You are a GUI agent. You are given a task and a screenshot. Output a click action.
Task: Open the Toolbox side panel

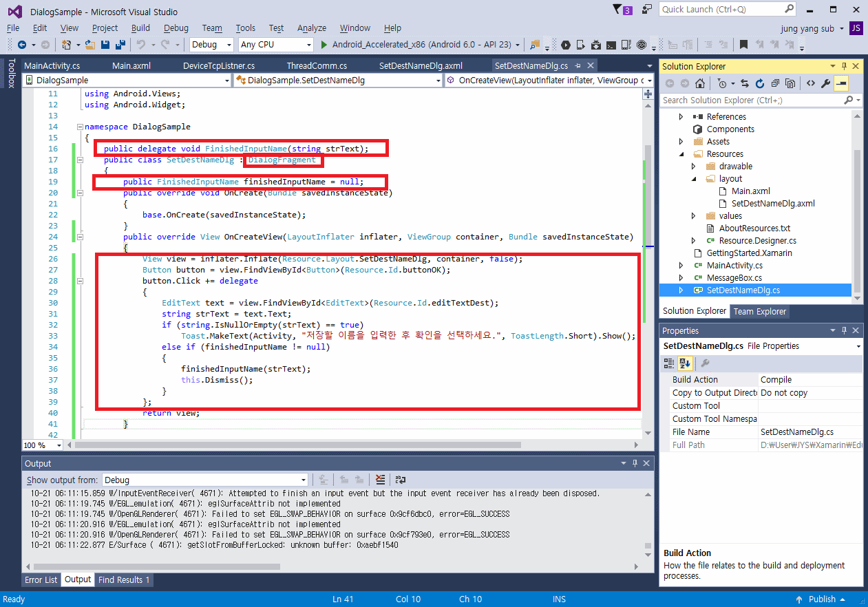point(11,73)
